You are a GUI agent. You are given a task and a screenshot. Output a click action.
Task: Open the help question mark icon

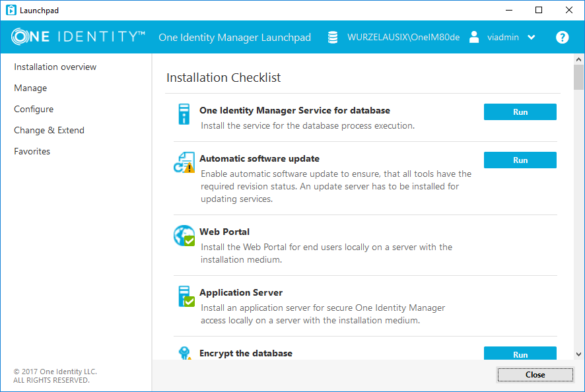[x=562, y=38]
